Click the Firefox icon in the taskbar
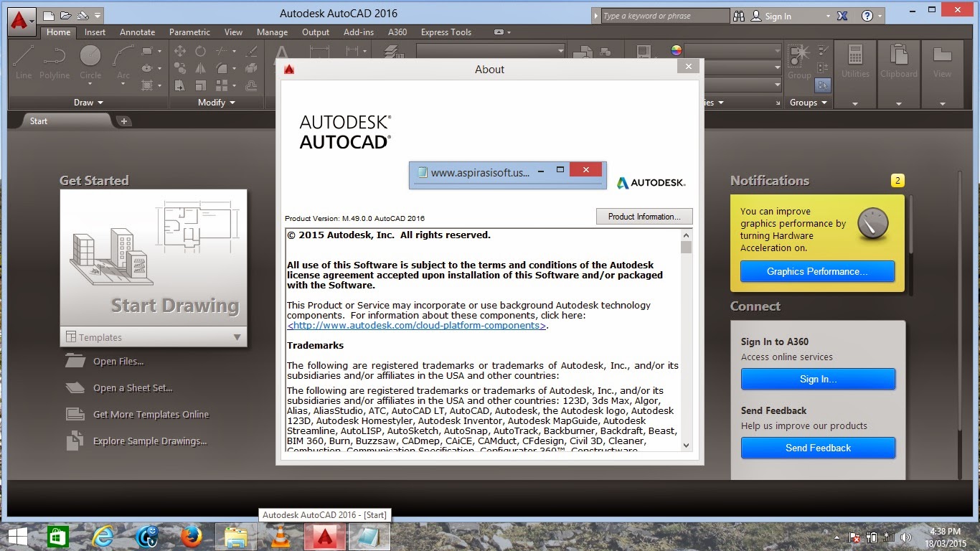This screenshot has height=551, width=980. [x=192, y=537]
